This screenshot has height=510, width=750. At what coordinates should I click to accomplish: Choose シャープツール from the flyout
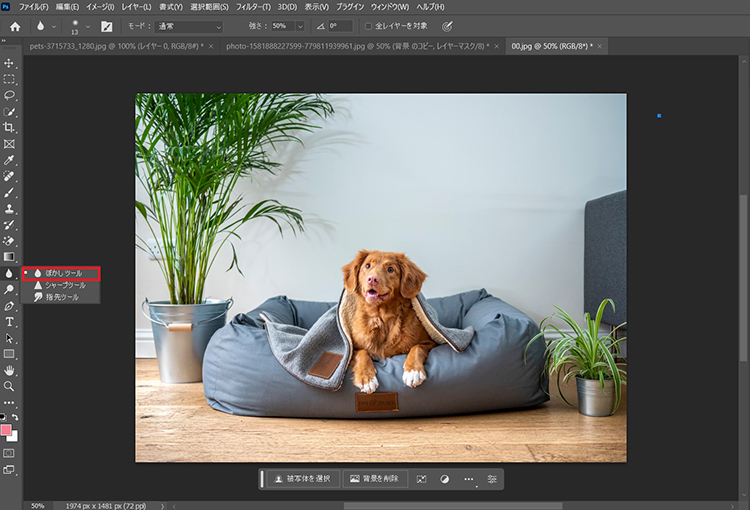61,285
